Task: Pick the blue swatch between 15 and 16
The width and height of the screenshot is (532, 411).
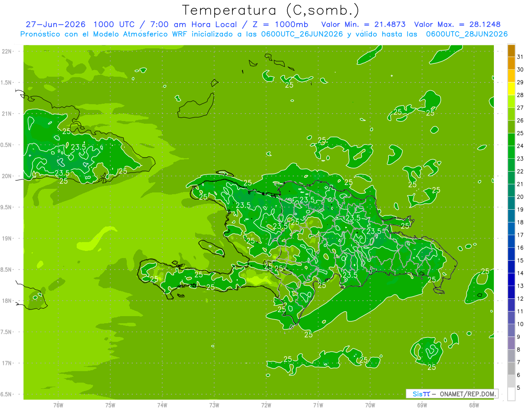Action: pos(511,254)
